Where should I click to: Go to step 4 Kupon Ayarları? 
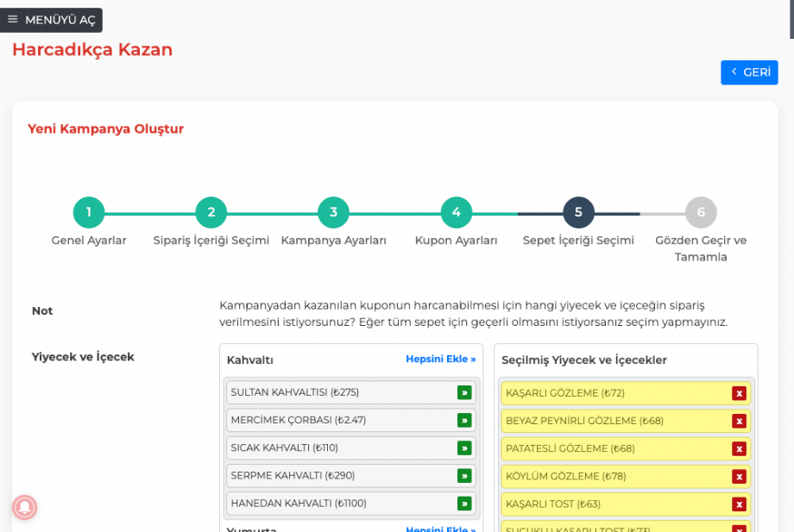[456, 212]
